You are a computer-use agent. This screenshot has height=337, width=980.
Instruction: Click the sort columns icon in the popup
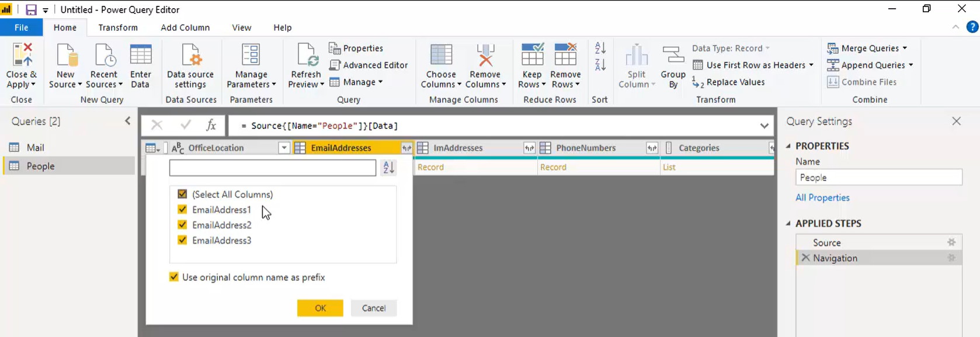(x=388, y=168)
